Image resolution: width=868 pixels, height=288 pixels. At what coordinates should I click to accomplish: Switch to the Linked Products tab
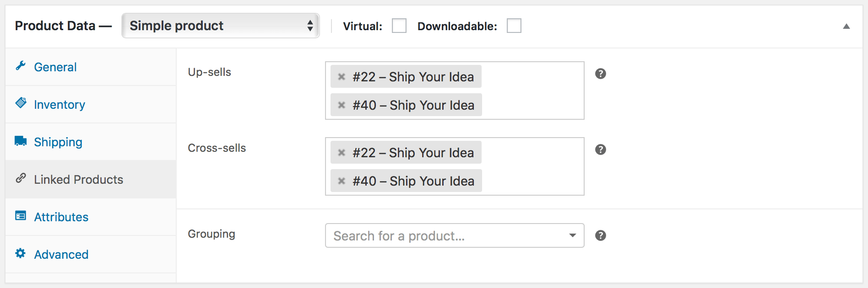[78, 179]
